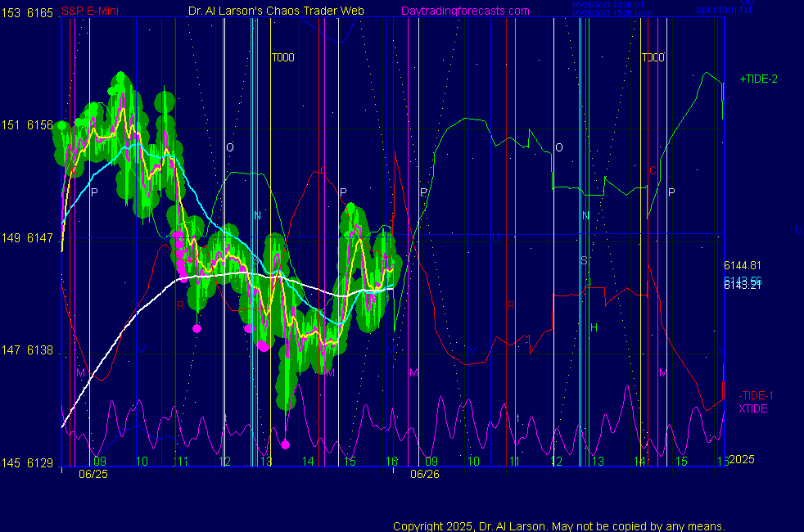Click the yellow T000 marker label
The image size is (804, 532).
coord(282,57)
